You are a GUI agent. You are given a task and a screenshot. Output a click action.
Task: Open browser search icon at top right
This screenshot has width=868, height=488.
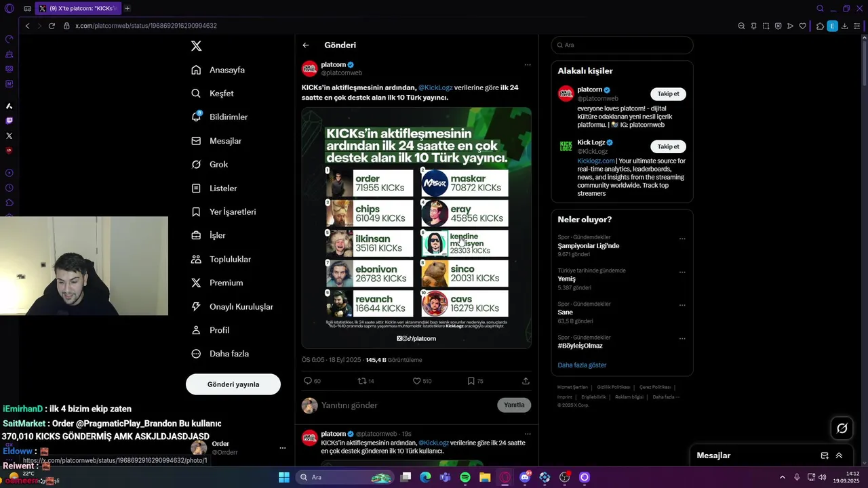point(820,8)
